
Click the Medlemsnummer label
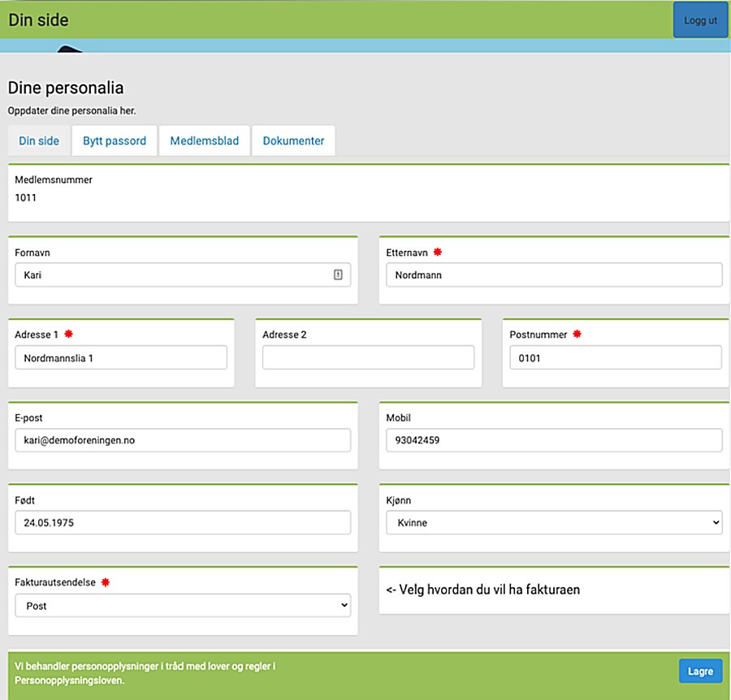pyautogui.click(x=54, y=180)
